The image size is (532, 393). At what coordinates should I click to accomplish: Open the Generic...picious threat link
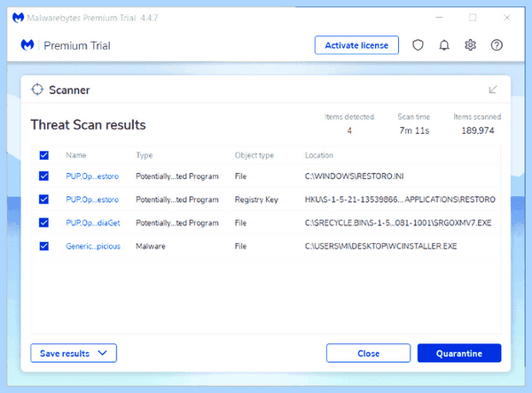pos(93,247)
